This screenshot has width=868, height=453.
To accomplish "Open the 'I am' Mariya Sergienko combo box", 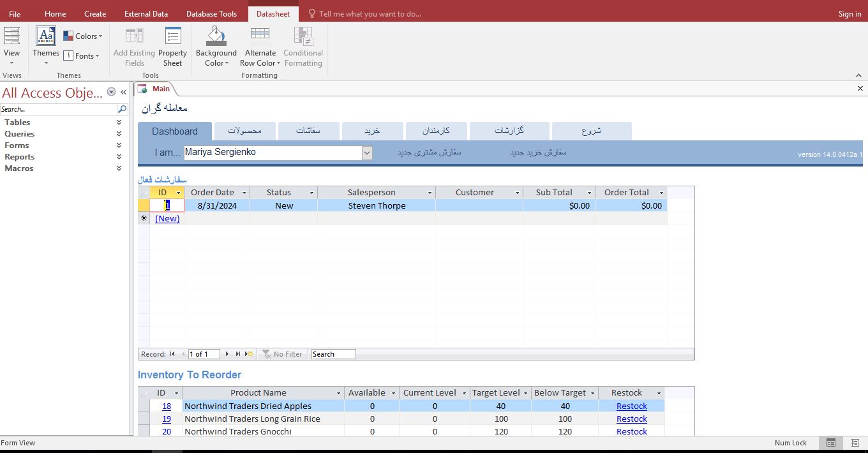I will coord(367,152).
